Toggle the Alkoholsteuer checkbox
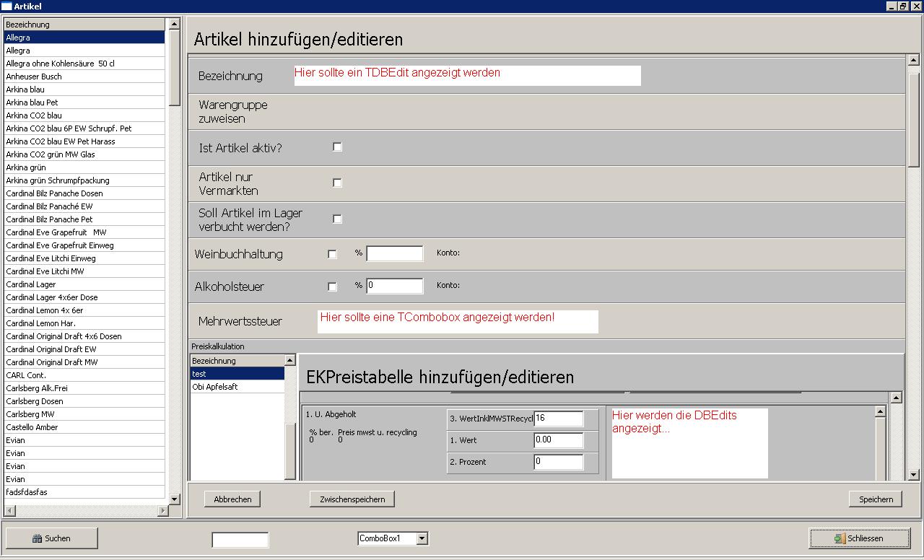 [x=332, y=286]
